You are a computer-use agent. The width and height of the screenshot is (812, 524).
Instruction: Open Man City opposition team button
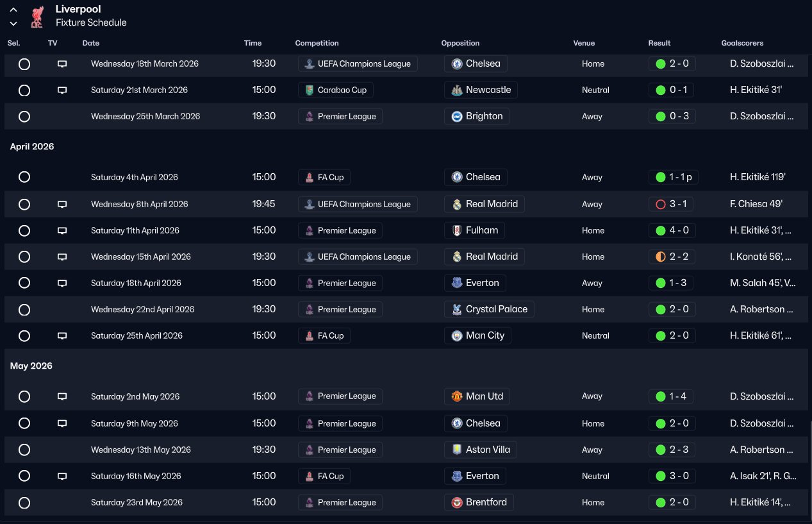477,335
